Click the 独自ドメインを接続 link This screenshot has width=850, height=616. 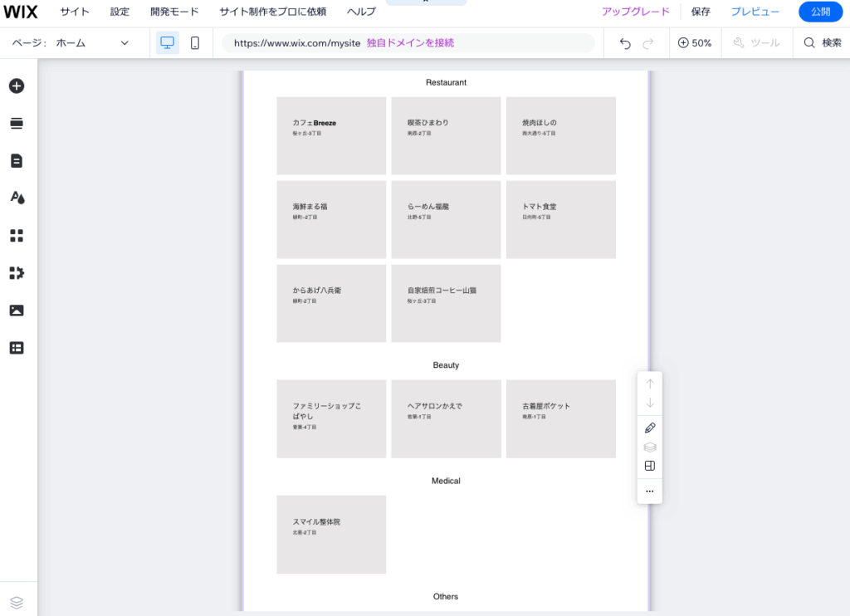(x=410, y=43)
